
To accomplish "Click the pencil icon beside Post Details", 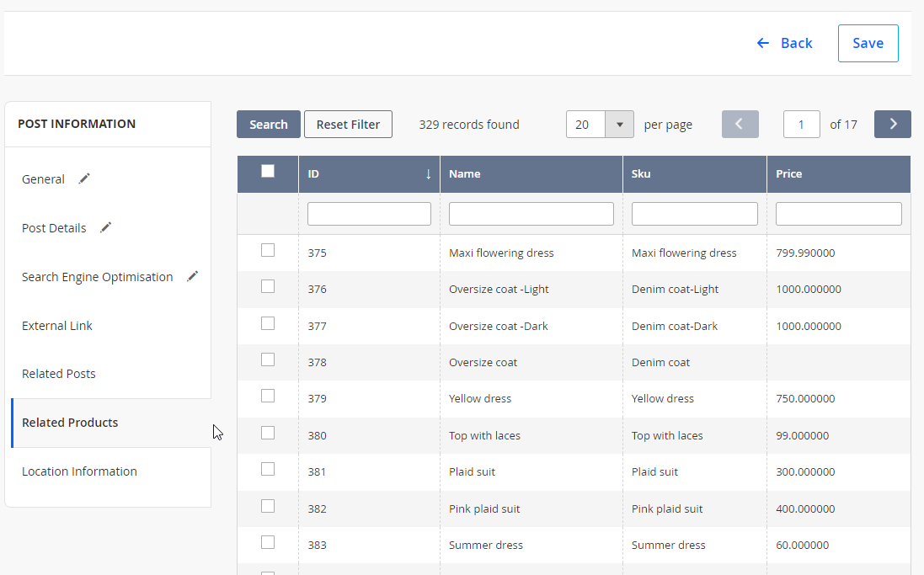I will tap(105, 227).
